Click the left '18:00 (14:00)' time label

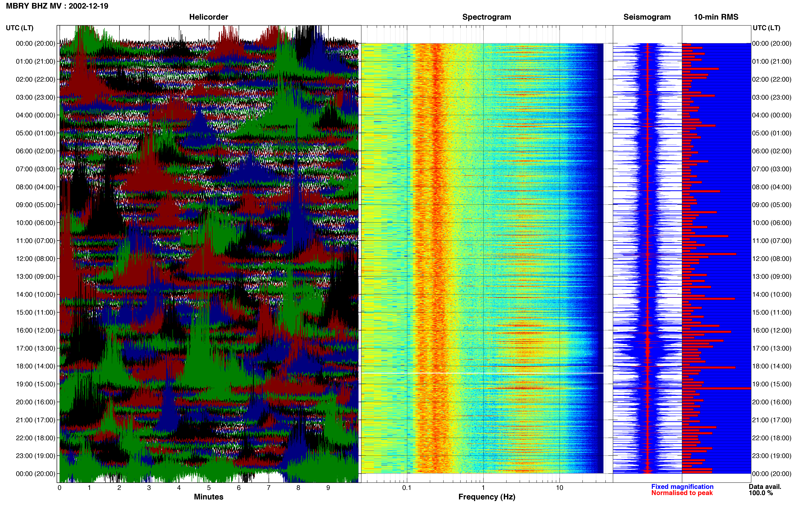36,366
